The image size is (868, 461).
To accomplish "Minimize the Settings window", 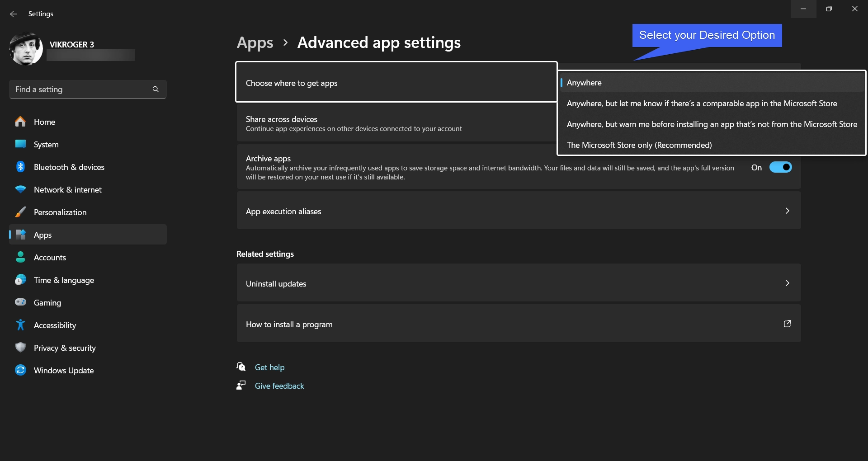I will coord(803,9).
